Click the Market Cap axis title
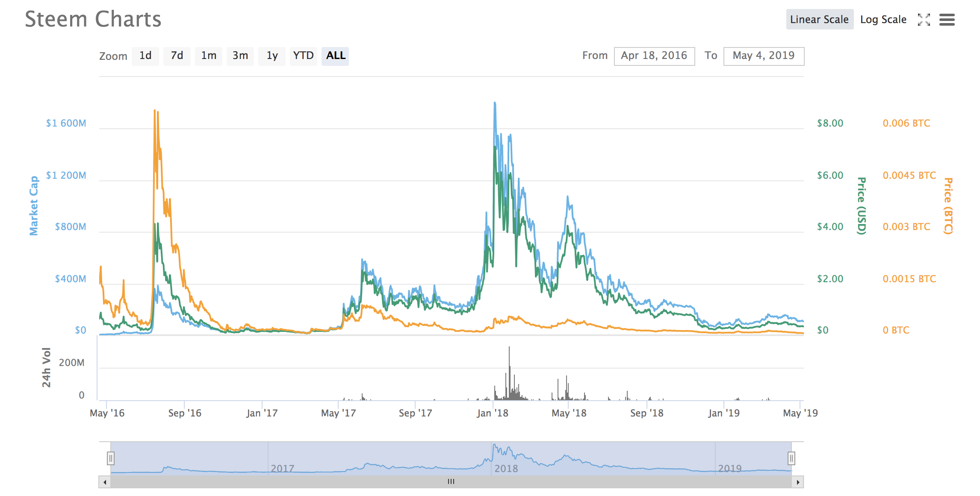The image size is (980, 496). 33,206
